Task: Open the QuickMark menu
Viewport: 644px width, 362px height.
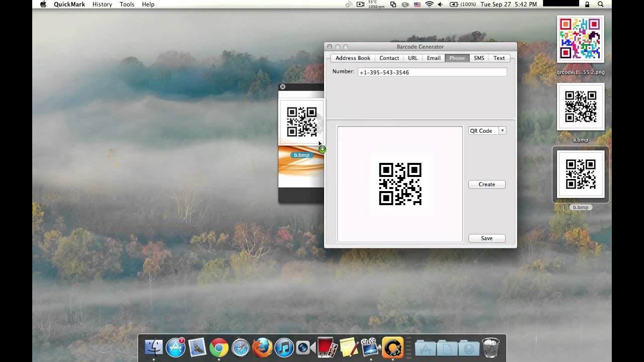Action: tap(69, 4)
